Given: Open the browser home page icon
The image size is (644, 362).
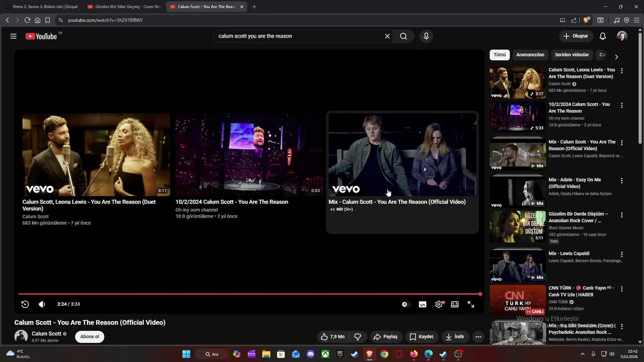Looking at the screenshot, I should pyautogui.click(x=37, y=20).
